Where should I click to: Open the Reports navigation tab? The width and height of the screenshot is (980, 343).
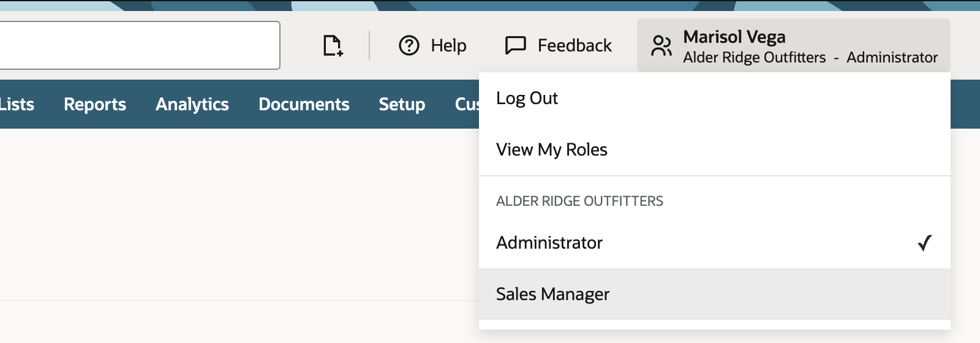click(95, 104)
